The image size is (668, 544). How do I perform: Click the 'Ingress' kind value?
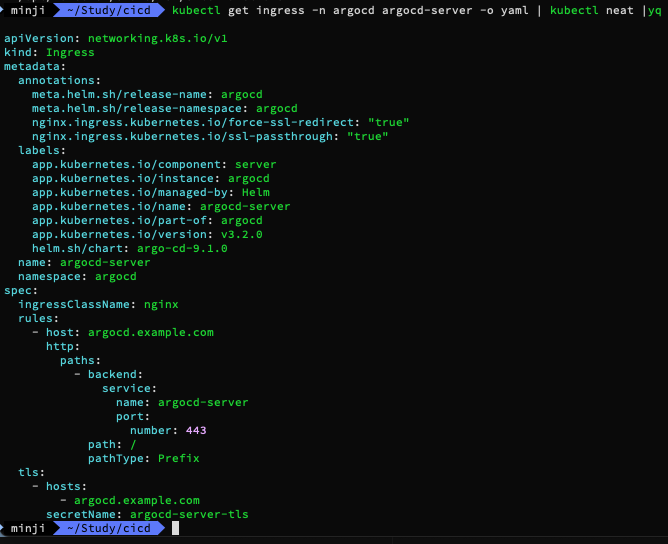70,52
